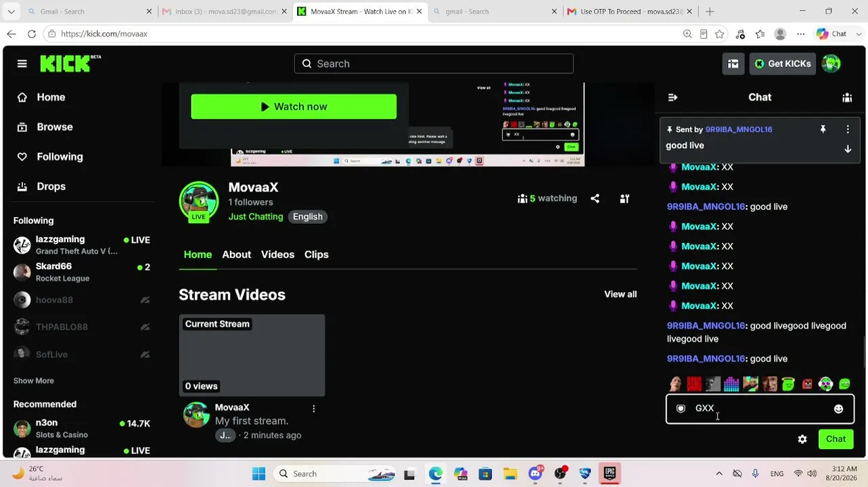Open the moderator tools icon beside share
868x487 pixels.
pyautogui.click(x=624, y=198)
